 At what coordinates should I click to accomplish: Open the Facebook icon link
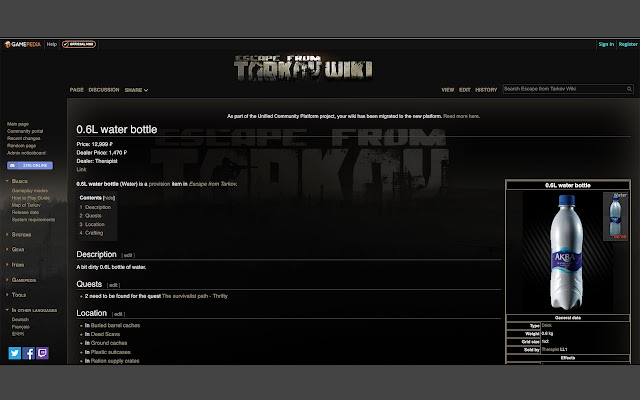29,353
